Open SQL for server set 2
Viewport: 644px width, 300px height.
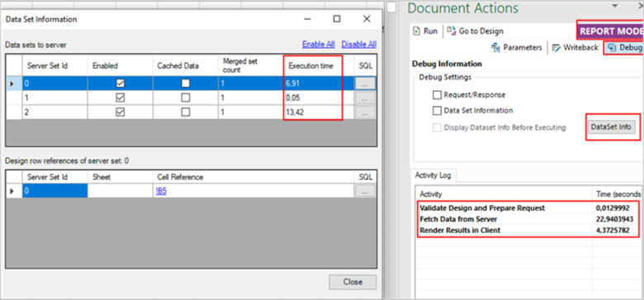point(365,112)
